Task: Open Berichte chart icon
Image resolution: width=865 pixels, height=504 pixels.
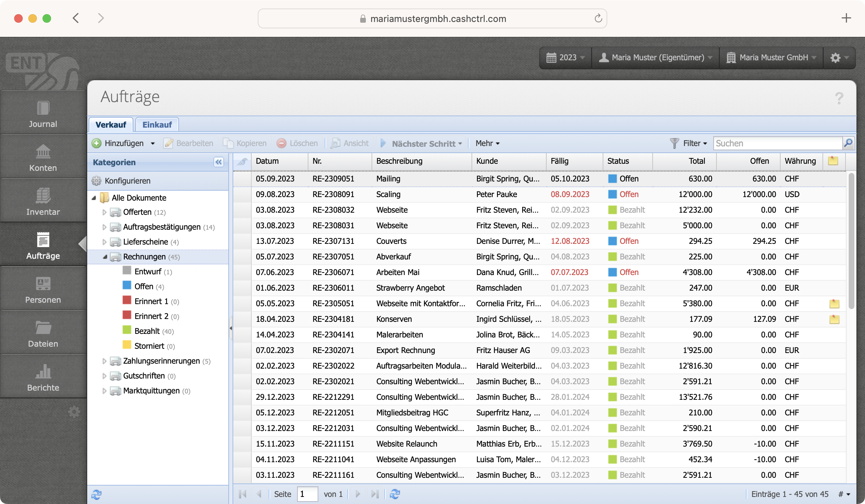Action: coord(43,372)
